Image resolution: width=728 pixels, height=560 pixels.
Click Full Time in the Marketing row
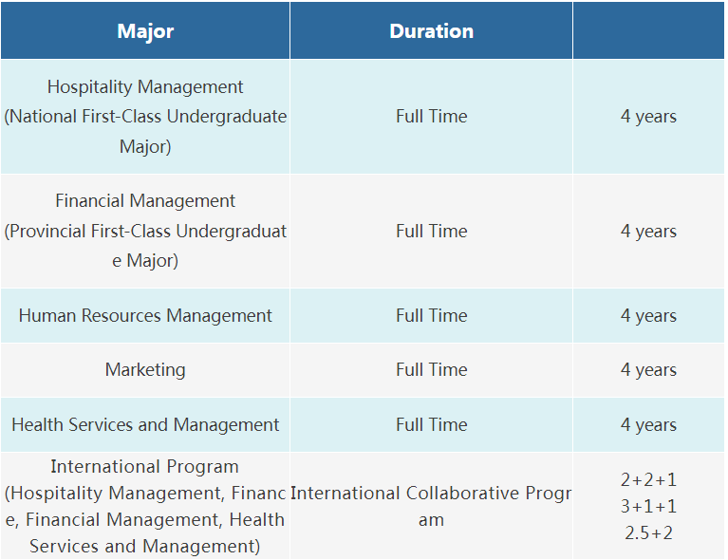tap(431, 370)
